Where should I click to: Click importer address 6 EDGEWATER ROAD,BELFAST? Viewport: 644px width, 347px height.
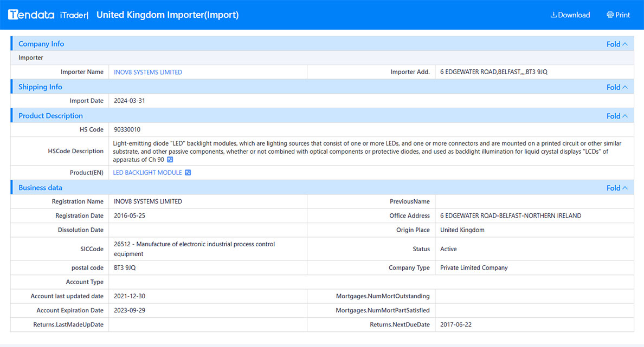coord(494,72)
